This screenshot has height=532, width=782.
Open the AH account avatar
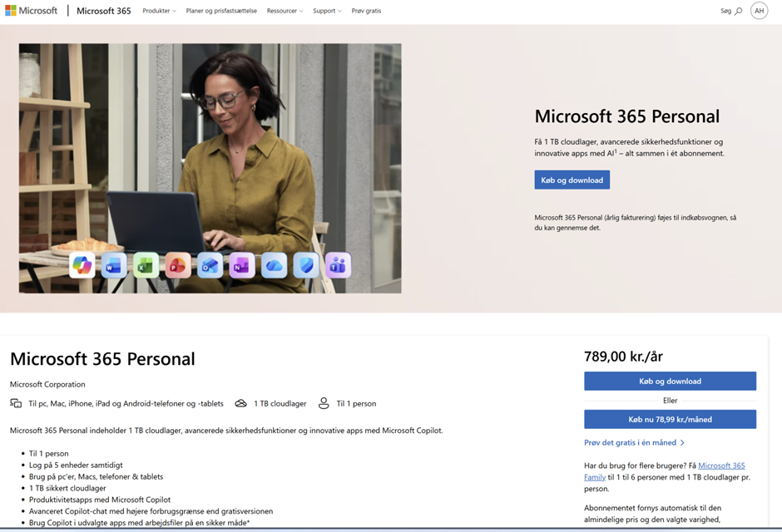point(759,11)
